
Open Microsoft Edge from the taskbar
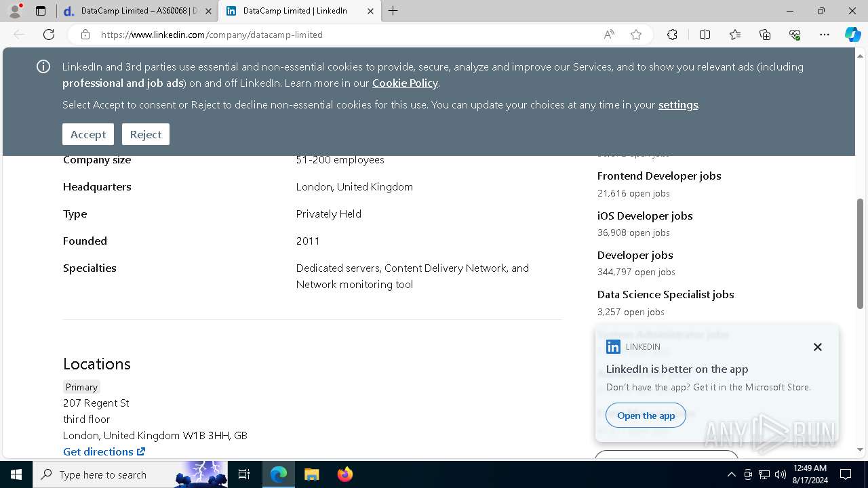279,474
